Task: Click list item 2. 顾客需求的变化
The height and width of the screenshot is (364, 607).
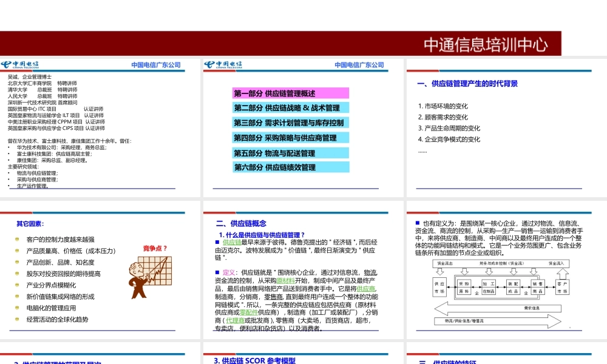Action: [x=443, y=117]
